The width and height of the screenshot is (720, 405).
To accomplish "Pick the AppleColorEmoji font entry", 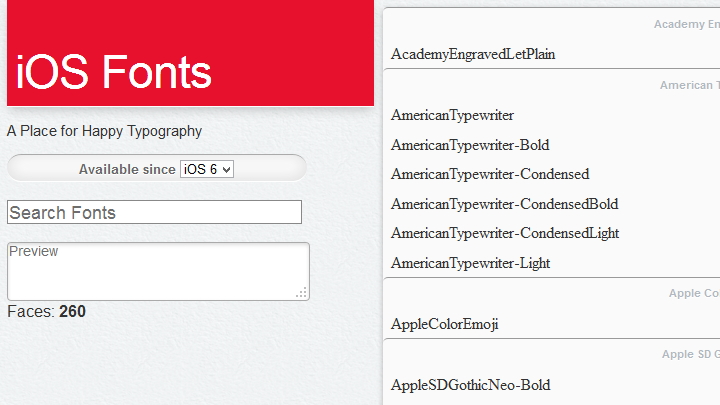I will [444, 324].
